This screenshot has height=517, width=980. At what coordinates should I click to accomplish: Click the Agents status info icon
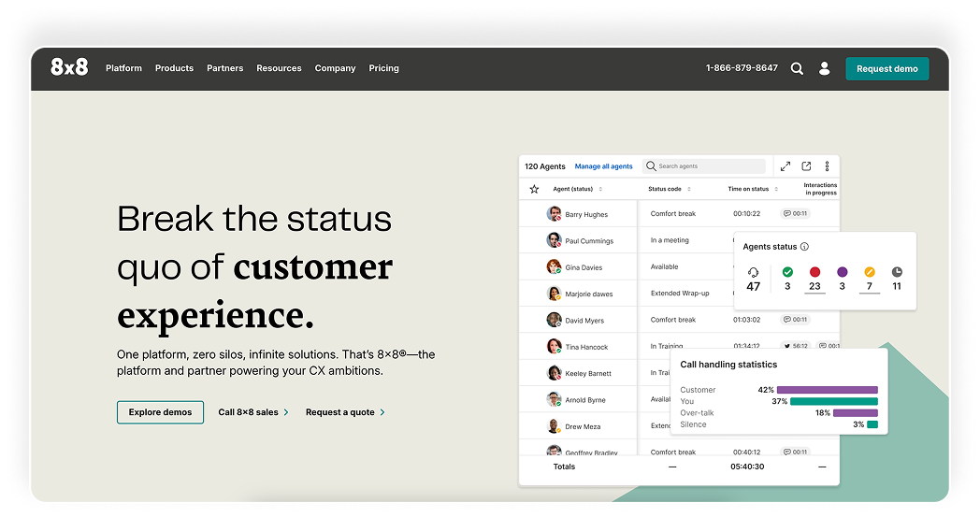(804, 246)
